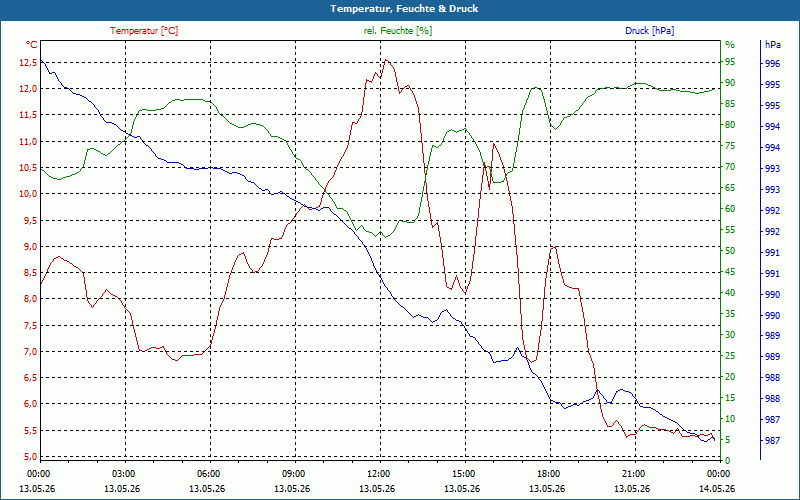Click green humidity axis value "50"
800x500 pixels.
730,251
